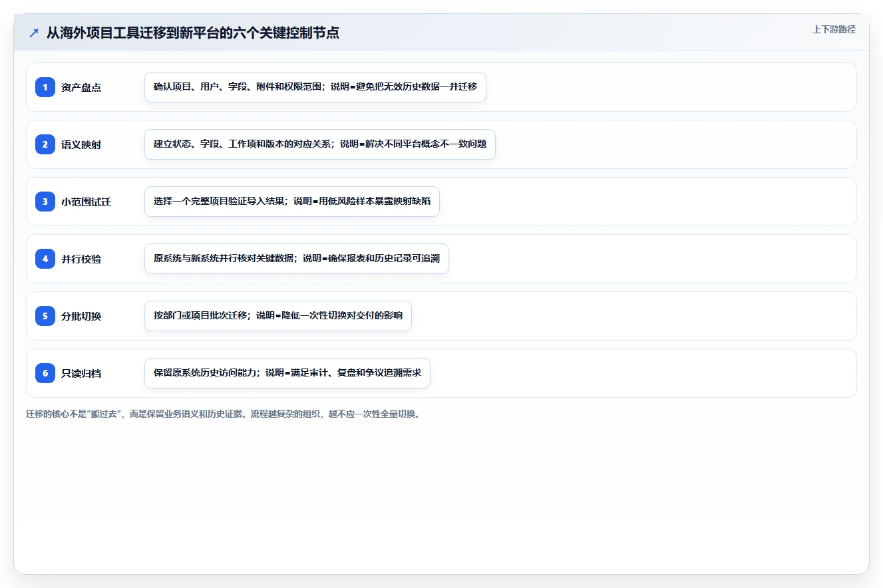883x588 pixels.
Task: Click the 上下游路径 label in header
Action: click(834, 29)
